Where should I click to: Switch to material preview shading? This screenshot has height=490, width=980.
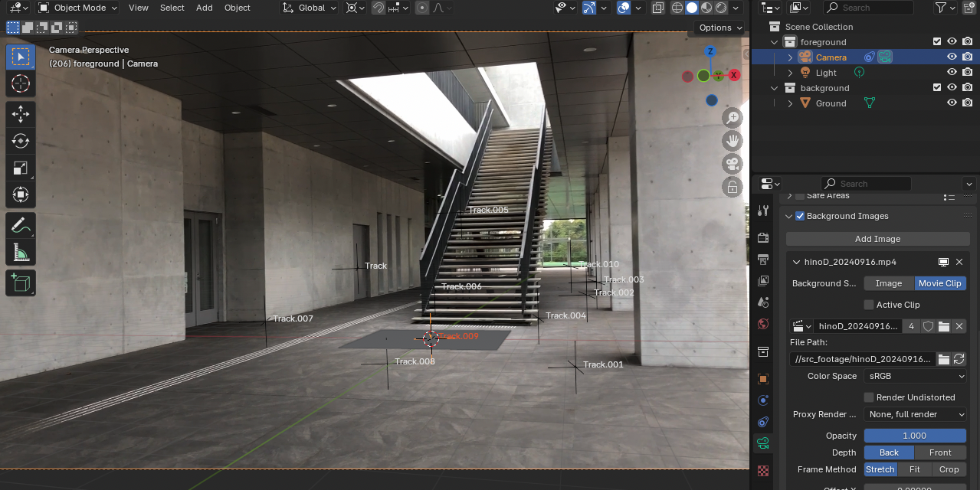(x=706, y=8)
